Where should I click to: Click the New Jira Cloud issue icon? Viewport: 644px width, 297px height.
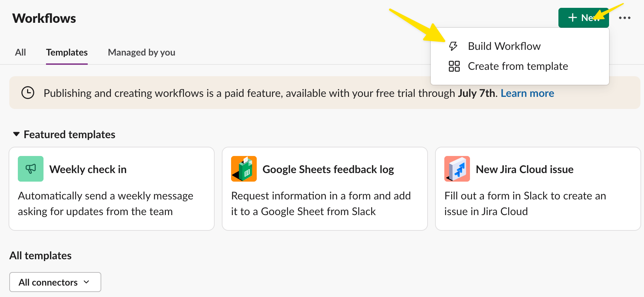click(457, 169)
